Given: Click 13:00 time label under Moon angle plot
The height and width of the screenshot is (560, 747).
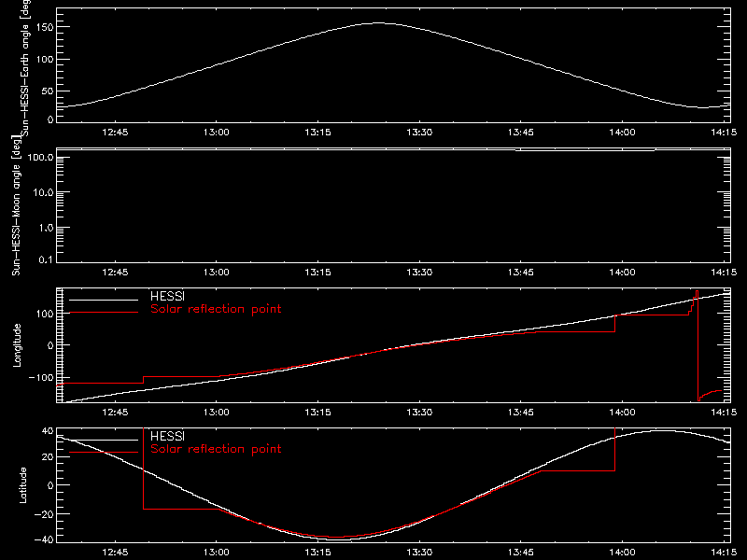Looking at the screenshot, I should pos(217,273).
